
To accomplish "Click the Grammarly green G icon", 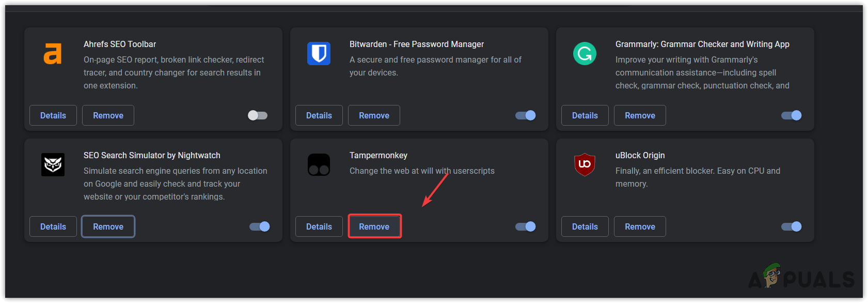I will click(x=585, y=54).
